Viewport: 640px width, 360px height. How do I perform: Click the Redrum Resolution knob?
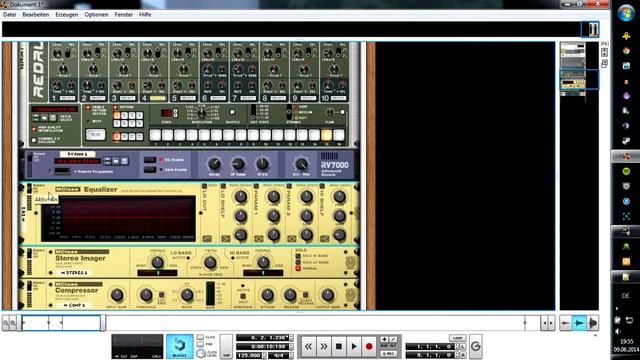point(201,113)
